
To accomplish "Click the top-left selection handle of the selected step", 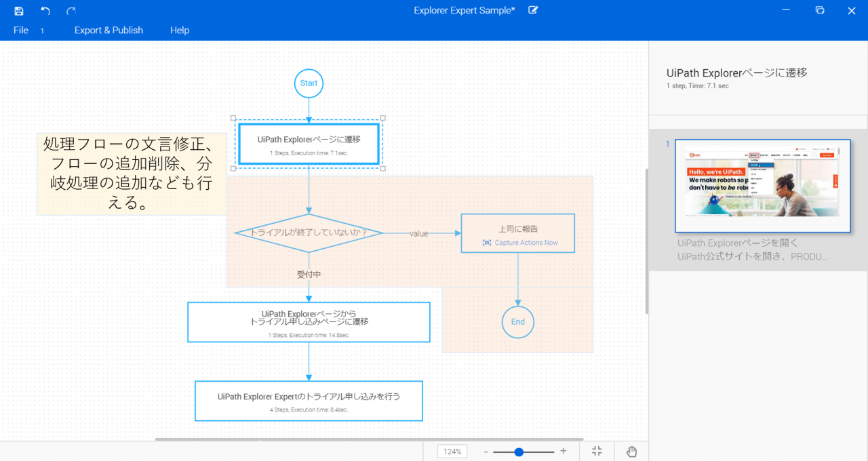I will pos(234,118).
